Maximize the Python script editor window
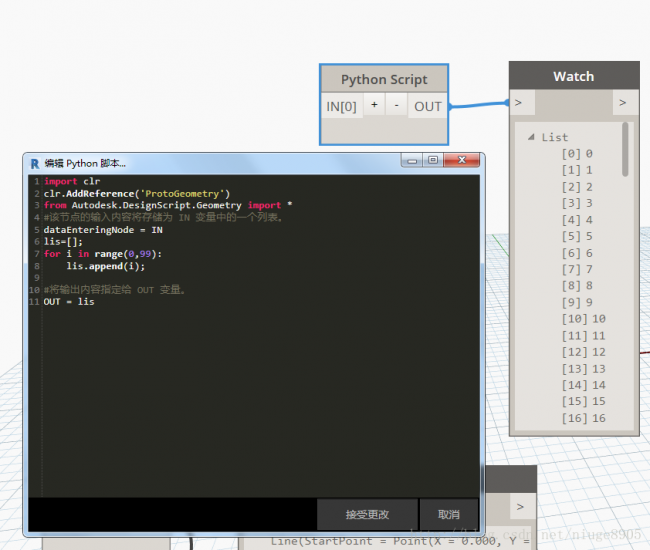Screen dimensions: 650x550 433,160
